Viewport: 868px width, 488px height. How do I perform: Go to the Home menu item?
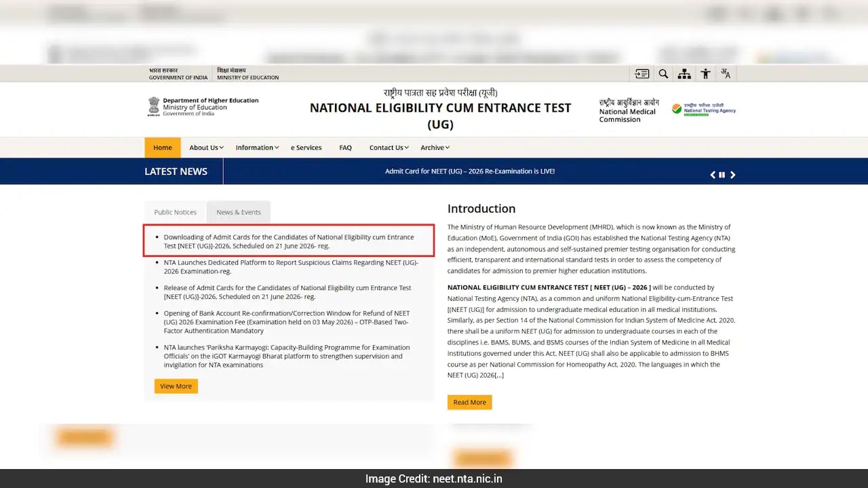pos(163,148)
